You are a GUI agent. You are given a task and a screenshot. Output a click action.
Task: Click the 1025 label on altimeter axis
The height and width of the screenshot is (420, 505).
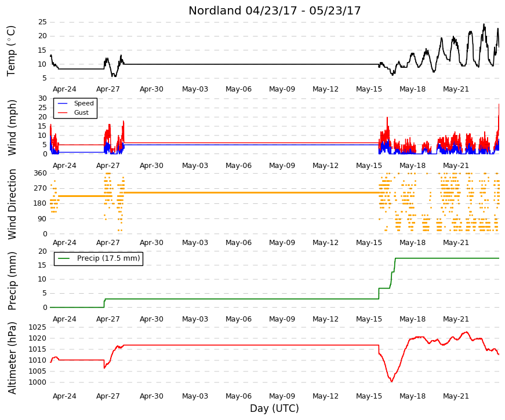pyautogui.click(x=37, y=327)
